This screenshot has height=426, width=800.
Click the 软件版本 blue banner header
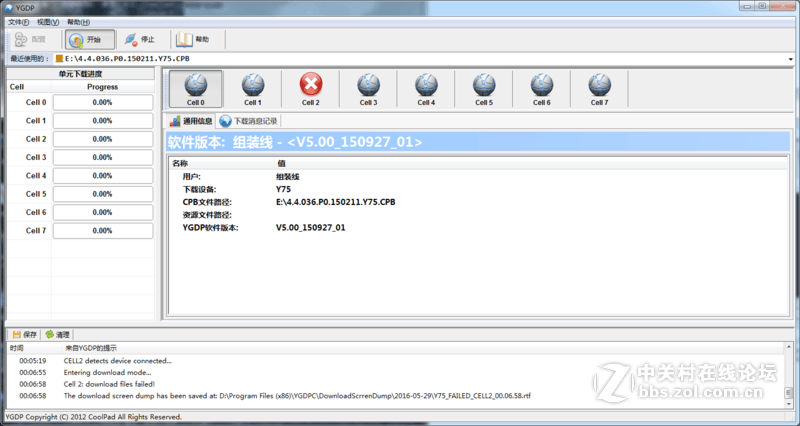click(x=478, y=142)
